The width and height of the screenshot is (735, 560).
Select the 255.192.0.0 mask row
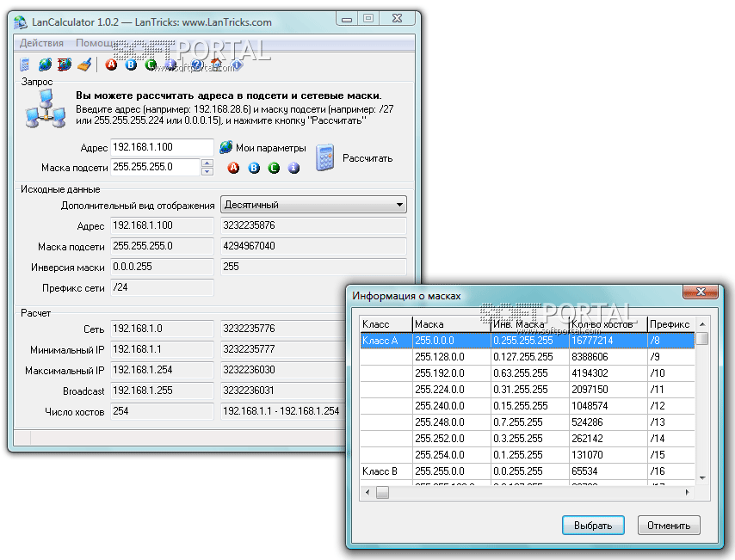(528, 373)
